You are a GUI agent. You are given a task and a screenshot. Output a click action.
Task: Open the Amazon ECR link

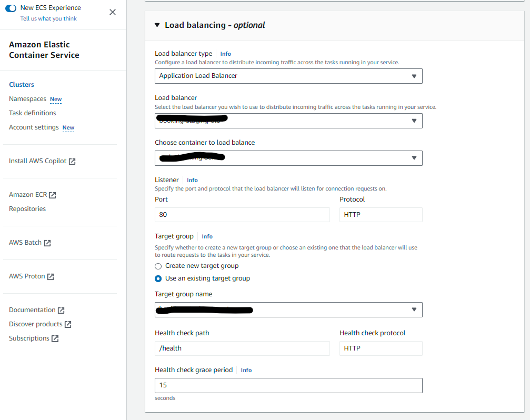(28, 195)
